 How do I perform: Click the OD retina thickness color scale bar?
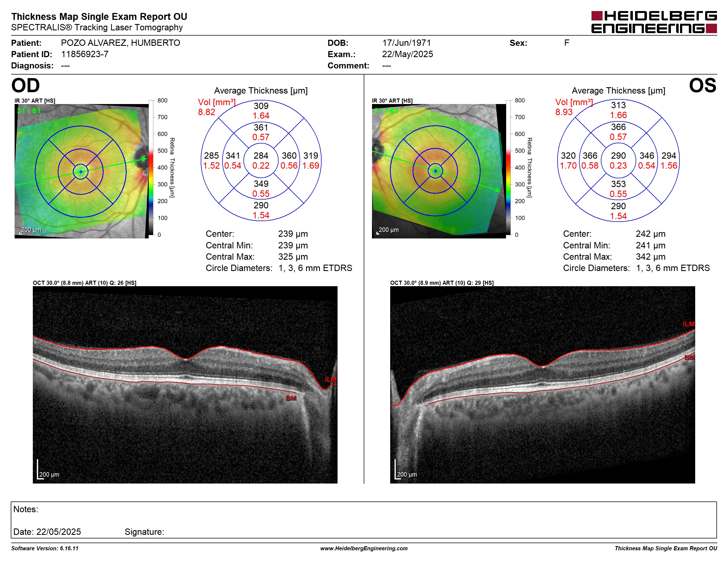[151, 168]
